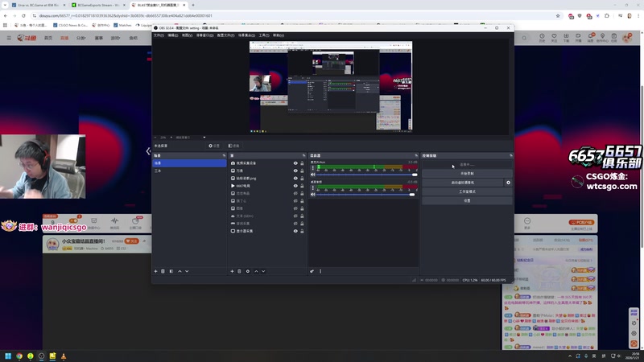Open Windows Start menu
Viewport: 644px width, 362px height.
click(x=8, y=356)
